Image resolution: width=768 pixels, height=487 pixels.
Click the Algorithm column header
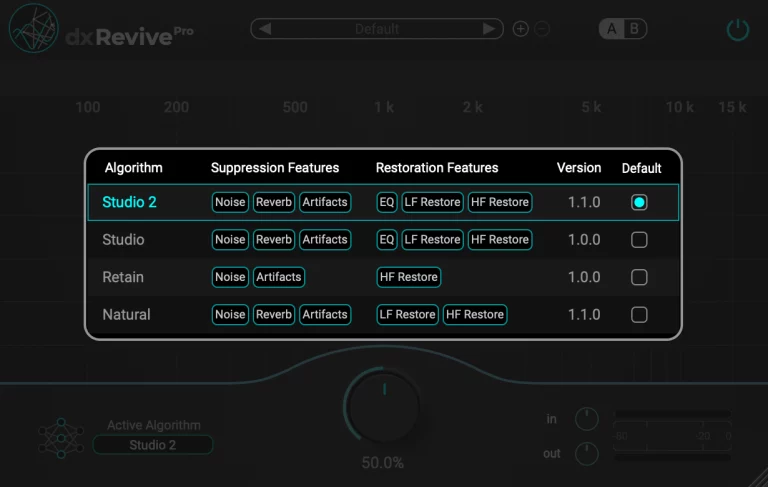tap(133, 168)
